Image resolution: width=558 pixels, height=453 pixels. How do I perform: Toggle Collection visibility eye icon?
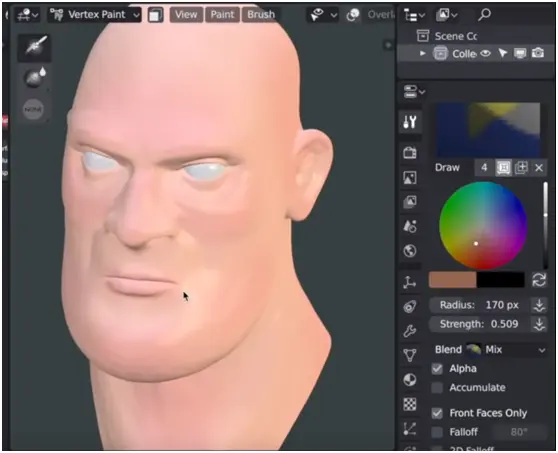(x=485, y=53)
